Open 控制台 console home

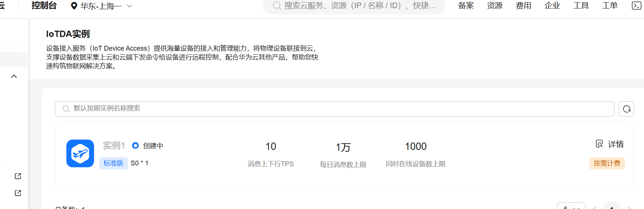tap(44, 6)
